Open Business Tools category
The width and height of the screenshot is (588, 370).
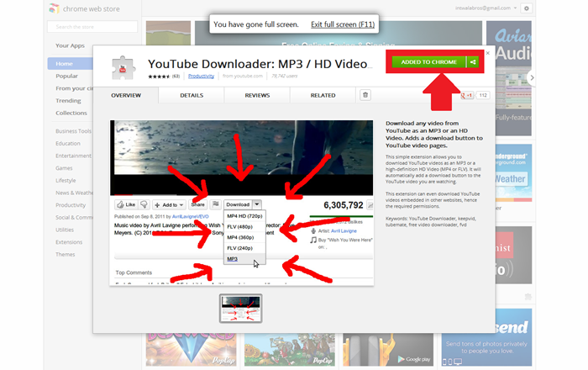(74, 131)
